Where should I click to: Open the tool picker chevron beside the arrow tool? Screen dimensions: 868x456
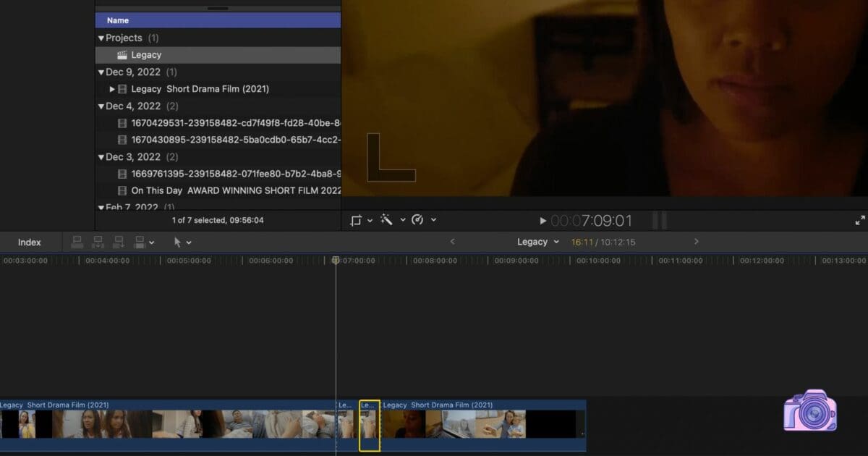pos(189,242)
